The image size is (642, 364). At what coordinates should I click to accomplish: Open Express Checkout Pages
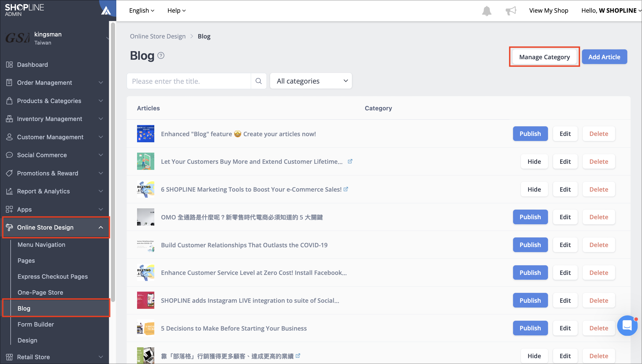click(x=53, y=276)
